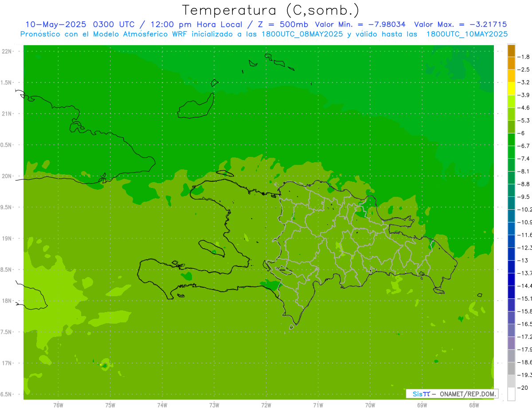The width and height of the screenshot is (532, 411).
Task: Click the "-20" colorbar label
Action: (523, 388)
